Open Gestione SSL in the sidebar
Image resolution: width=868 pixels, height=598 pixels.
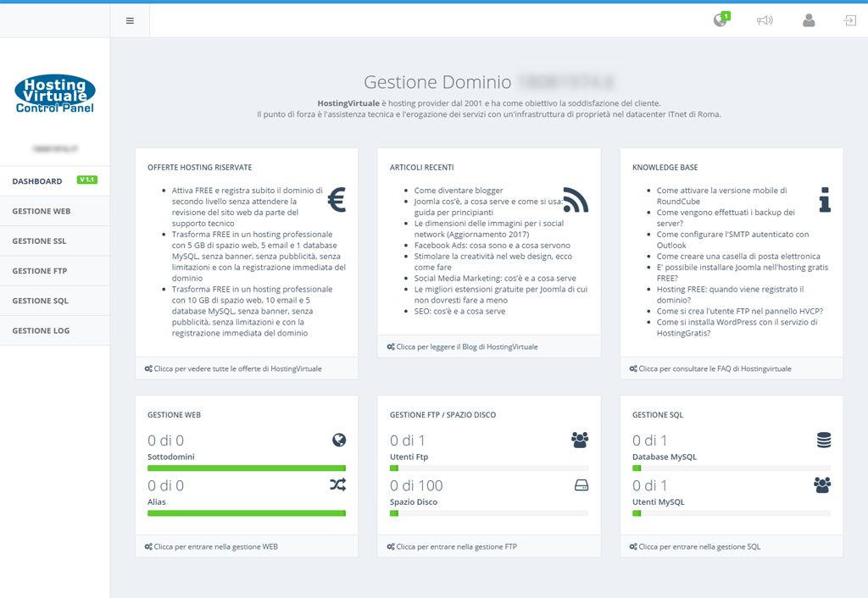(x=55, y=241)
